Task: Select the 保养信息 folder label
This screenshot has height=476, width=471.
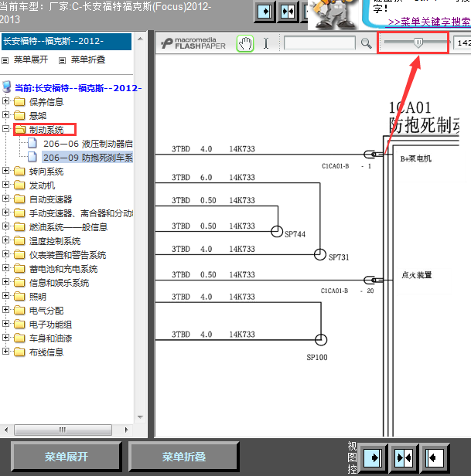Action: tap(46, 102)
